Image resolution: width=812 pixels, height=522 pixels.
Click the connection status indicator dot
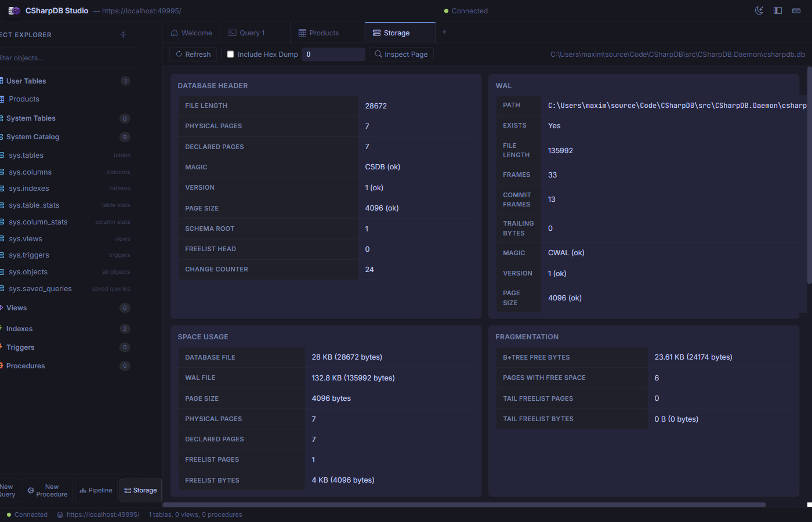[x=446, y=10]
